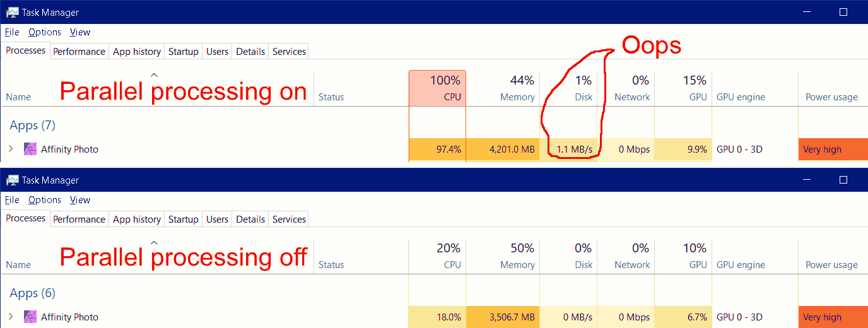
Task: Sort by the 50% Memory column header
Action: coord(506,256)
